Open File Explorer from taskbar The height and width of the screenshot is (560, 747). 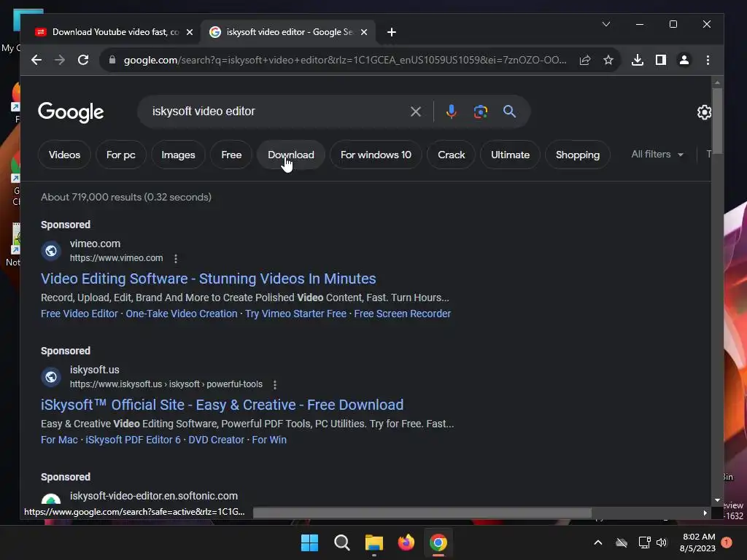click(x=374, y=542)
